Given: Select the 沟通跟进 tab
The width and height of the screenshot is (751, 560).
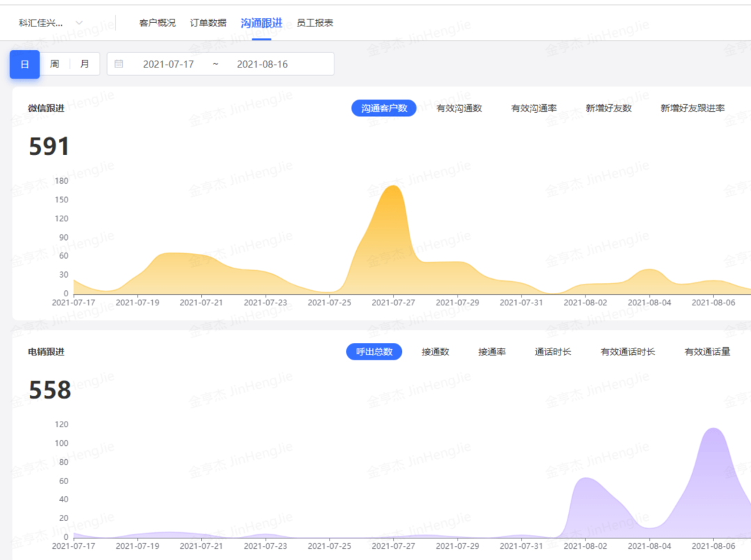Looking at the screenshot, I should point(261,22).
